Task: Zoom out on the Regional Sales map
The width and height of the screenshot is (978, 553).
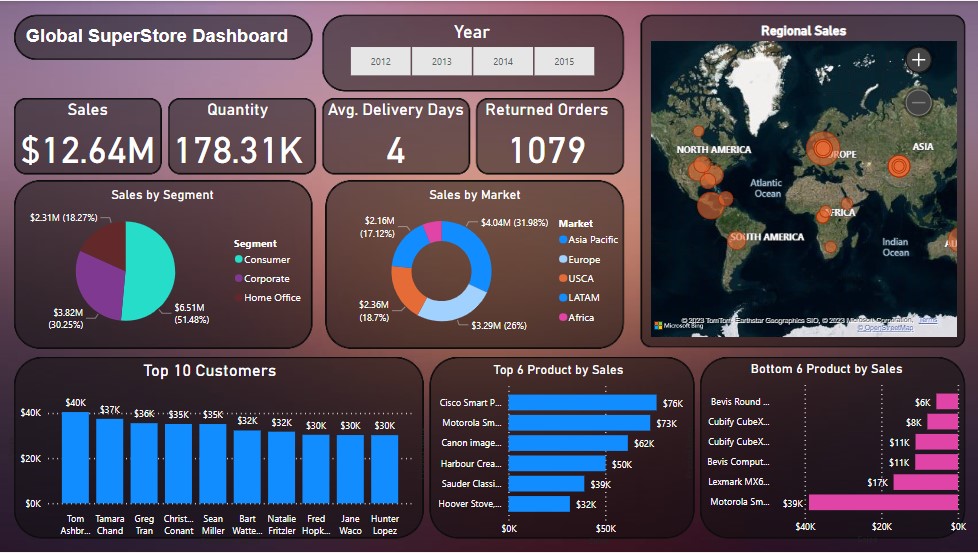Action: 918,102
